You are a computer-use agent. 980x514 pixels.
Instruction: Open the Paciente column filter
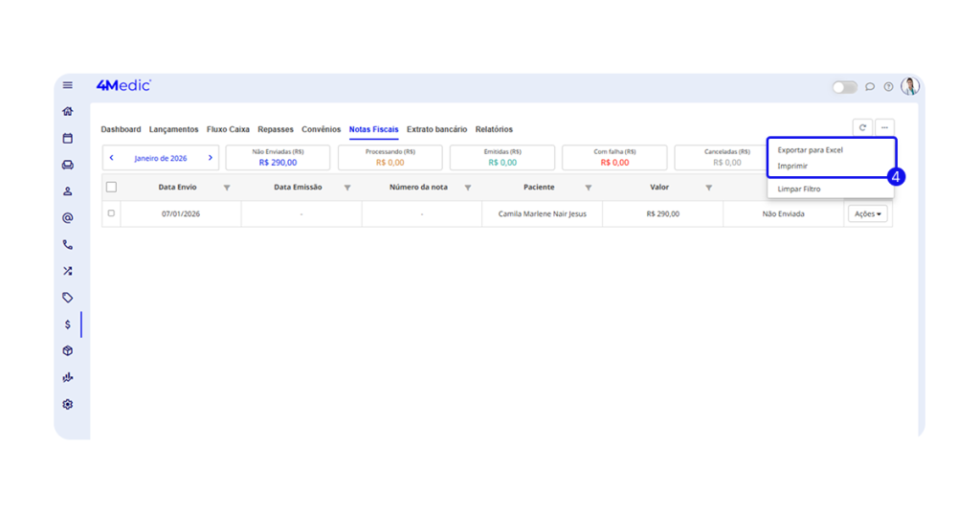pyautogui.click(x=589, y=188)
